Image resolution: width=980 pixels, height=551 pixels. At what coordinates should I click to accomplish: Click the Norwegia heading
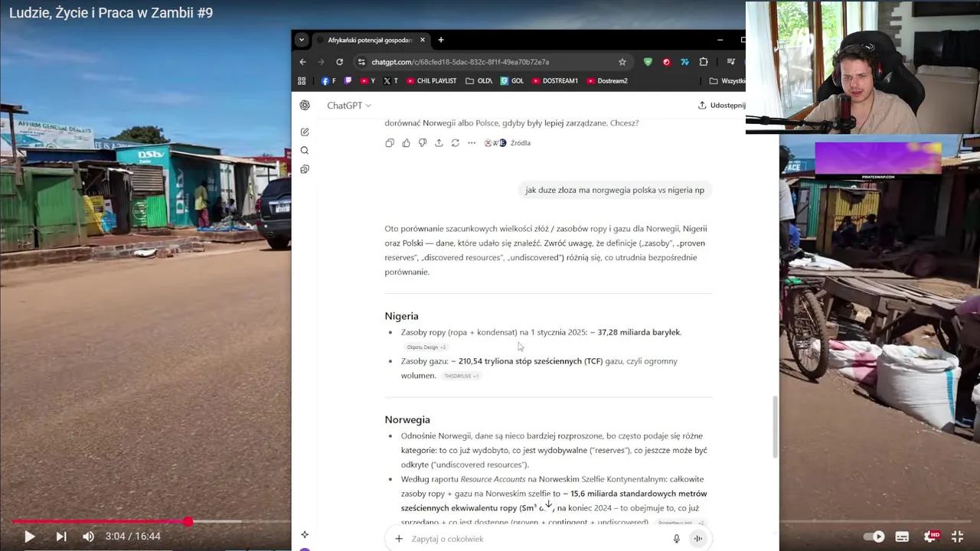tap(407, 420)
